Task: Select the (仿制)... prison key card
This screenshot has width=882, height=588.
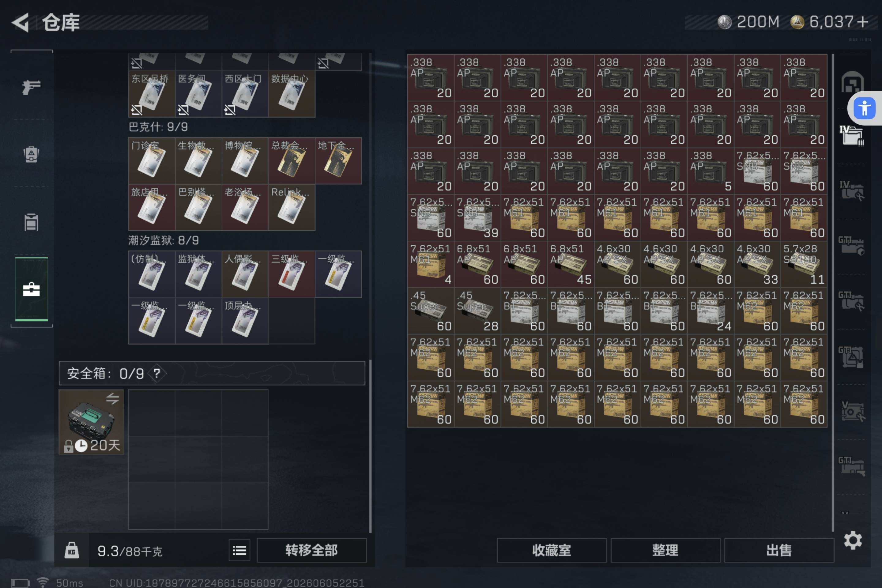Action: click(152, 274)
